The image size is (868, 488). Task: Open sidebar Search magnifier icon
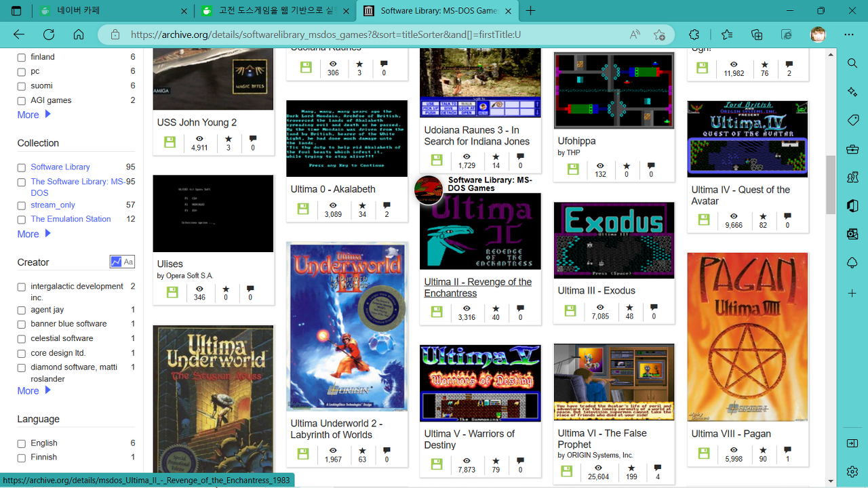pyautogui.click(x=852, y=63)
